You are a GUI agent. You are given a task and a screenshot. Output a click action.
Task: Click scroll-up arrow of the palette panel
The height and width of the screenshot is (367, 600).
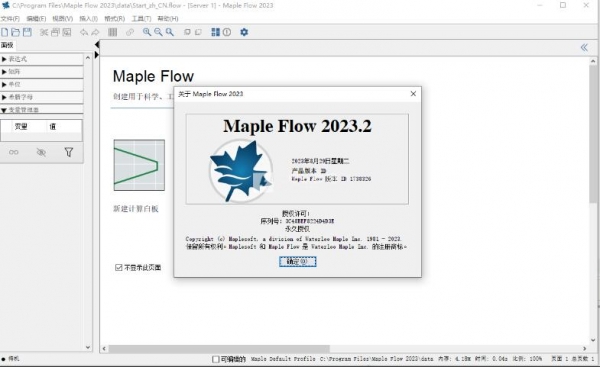[88, 57]
